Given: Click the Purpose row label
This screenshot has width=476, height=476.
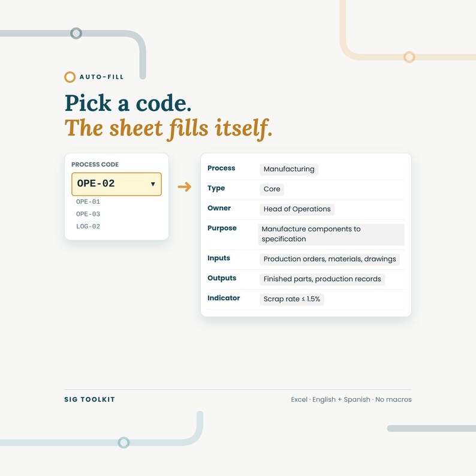Looking at the screenshot, I should point(222,228).
